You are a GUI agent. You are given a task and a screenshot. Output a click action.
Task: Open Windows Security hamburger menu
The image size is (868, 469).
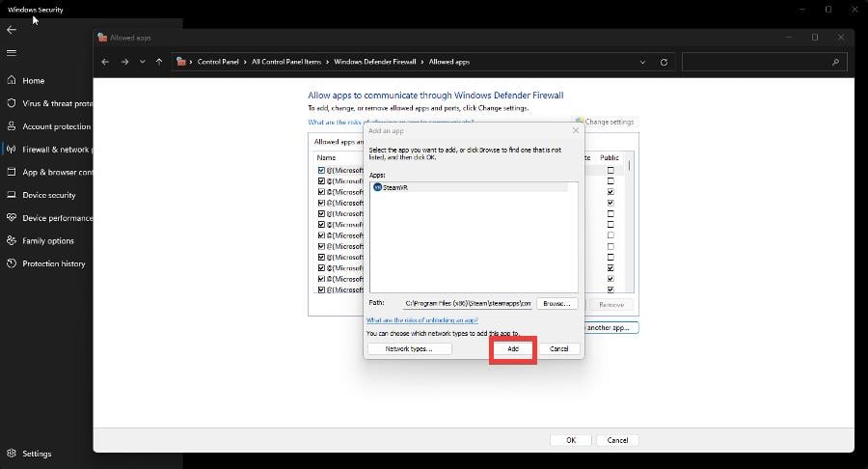(12, 53)
